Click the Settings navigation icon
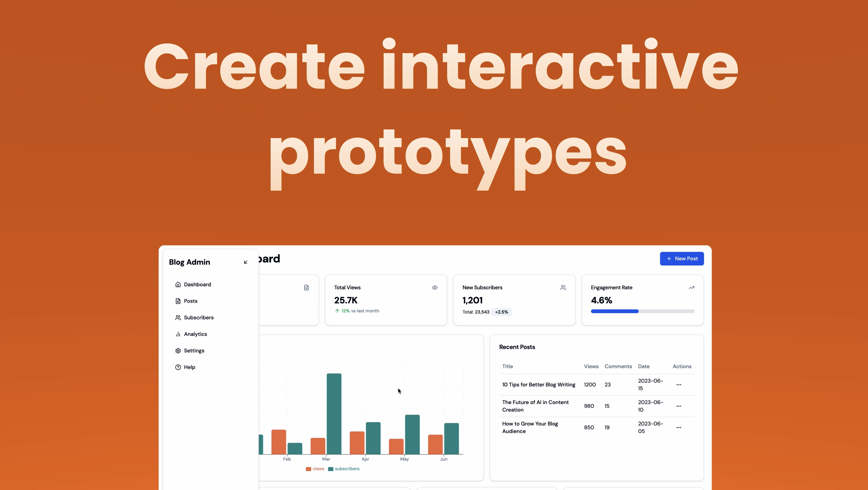Viewport: 868px width, 490px height. [x=178, y=350]
